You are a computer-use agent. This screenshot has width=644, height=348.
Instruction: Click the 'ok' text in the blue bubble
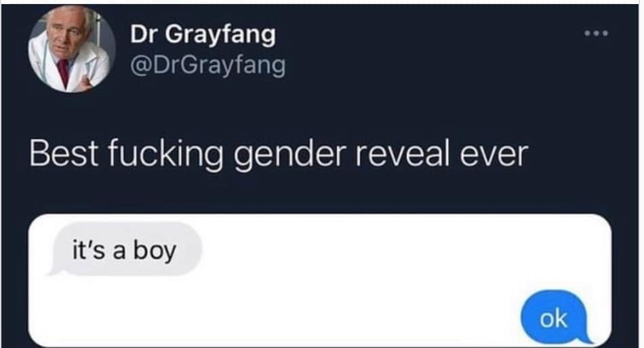click(553, 319)
